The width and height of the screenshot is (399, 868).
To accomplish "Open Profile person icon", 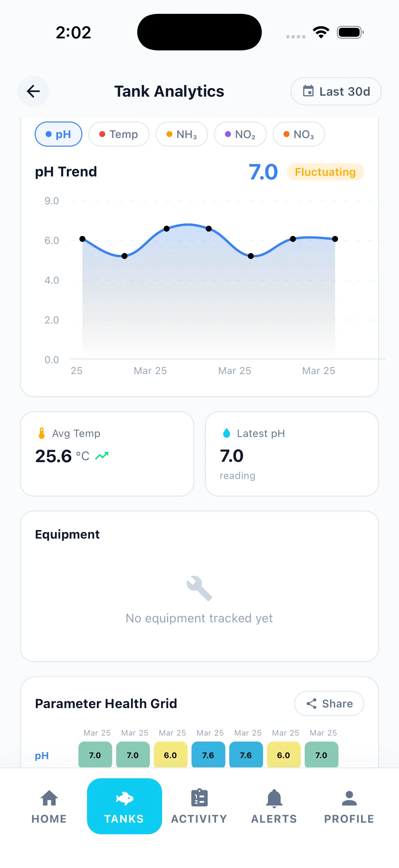I will coord(349,798).
